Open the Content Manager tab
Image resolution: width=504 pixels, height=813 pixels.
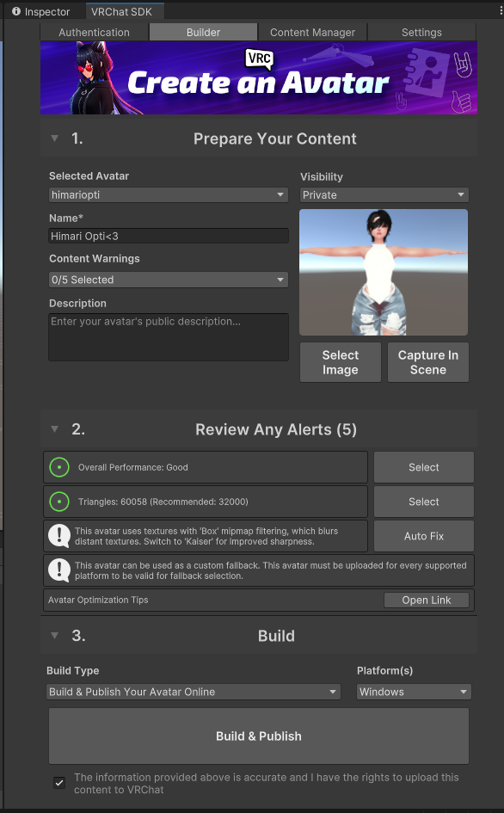point(312,32)
